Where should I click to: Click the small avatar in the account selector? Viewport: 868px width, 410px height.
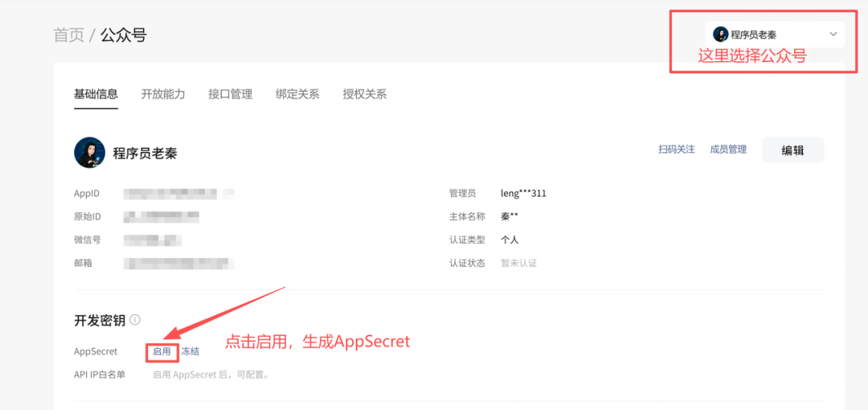click(720, 35)
